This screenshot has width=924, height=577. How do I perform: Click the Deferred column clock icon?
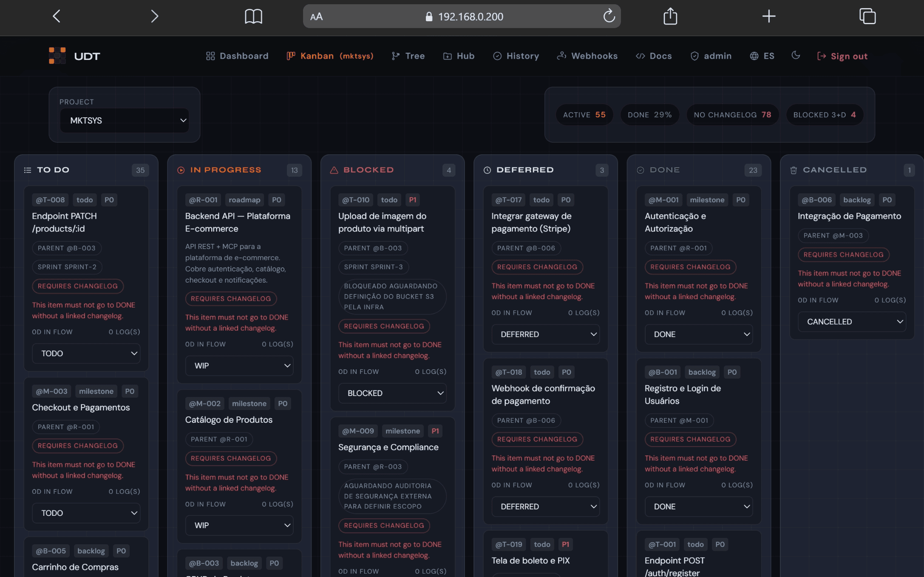487,170
